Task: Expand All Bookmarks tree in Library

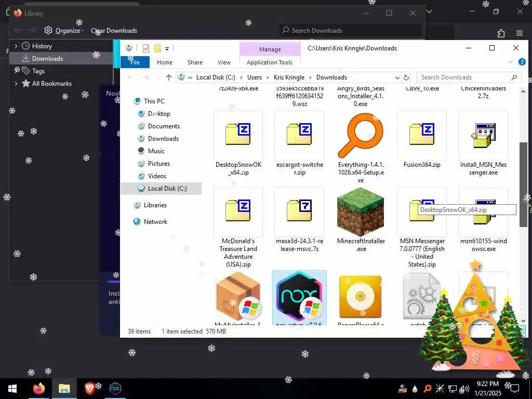Action: (16, 84)
